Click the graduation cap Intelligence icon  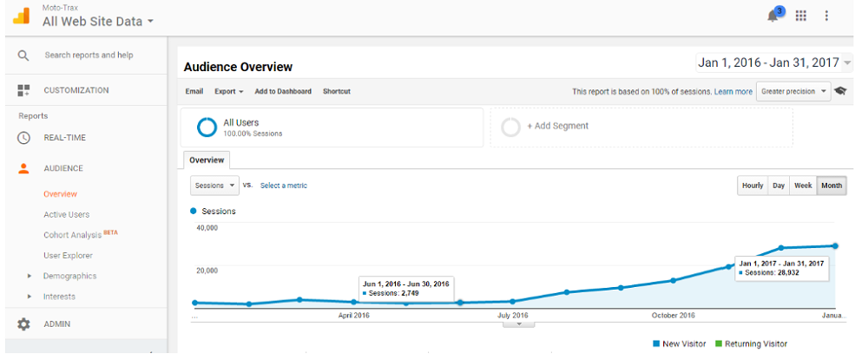(840, 91)
